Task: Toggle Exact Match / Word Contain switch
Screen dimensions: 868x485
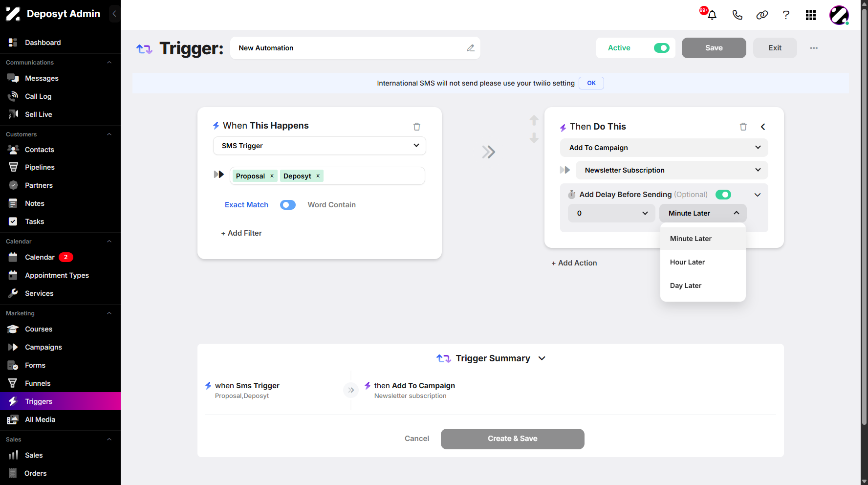Action: click(288, 205)
